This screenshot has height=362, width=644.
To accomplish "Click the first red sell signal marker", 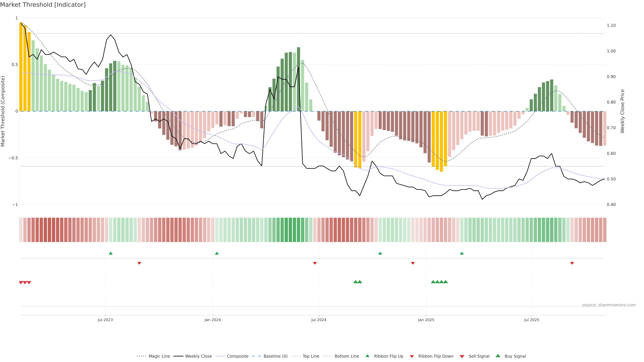I will [x=21, y=283].
